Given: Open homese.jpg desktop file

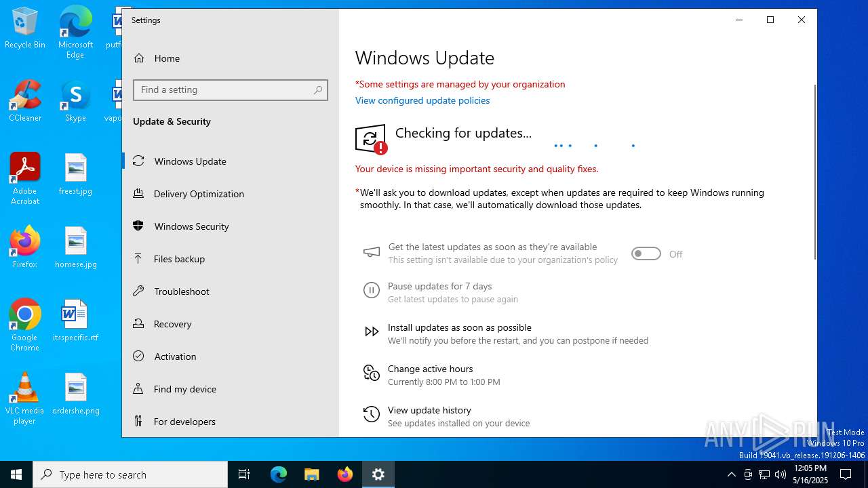Looking at the screenshot, I should (75, 247).
